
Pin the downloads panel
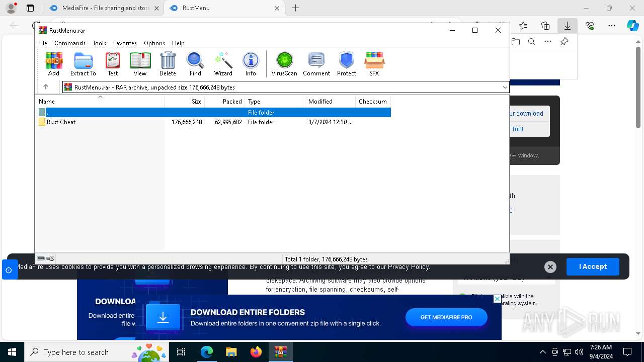click(x=564, y=42)
